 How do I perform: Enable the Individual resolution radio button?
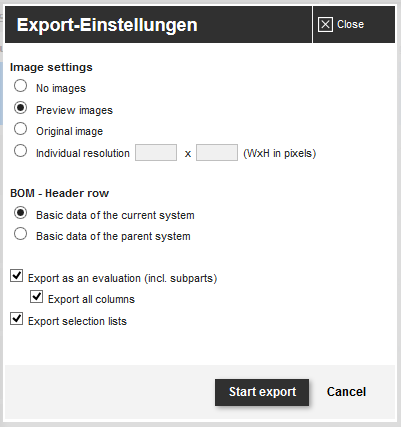(x=20, y=151)
